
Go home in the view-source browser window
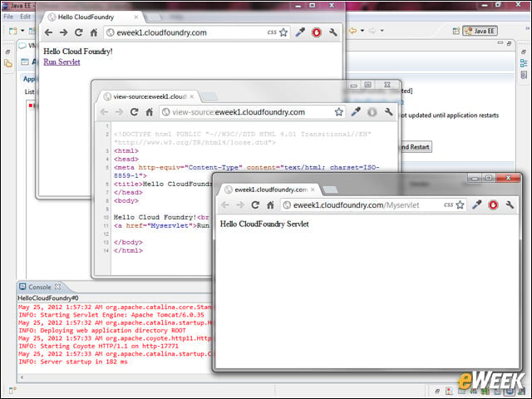click(x=150, y=112)
